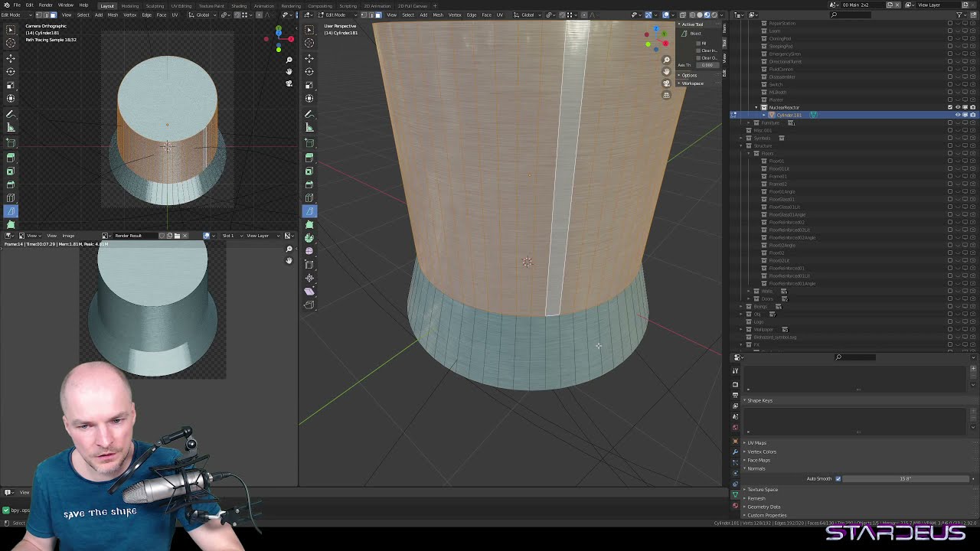980x551 pixels.
Task: Open the Item tab in viewport sidebar
Action: click(x=724, y=28)
